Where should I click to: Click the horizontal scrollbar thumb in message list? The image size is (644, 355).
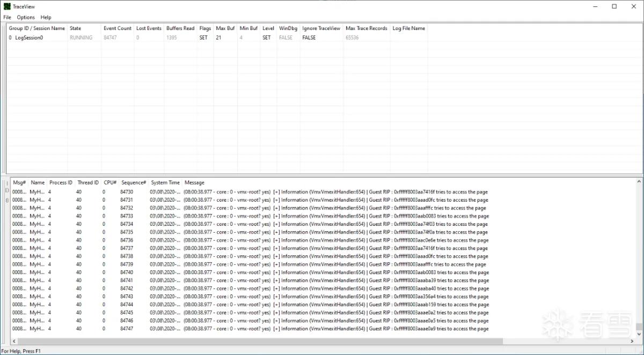click(x=260, y=341)
